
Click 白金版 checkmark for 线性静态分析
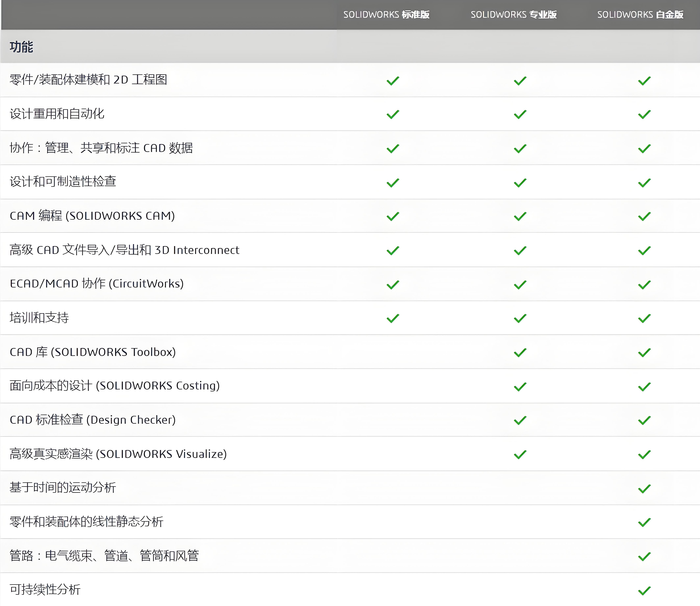[645, 522]
